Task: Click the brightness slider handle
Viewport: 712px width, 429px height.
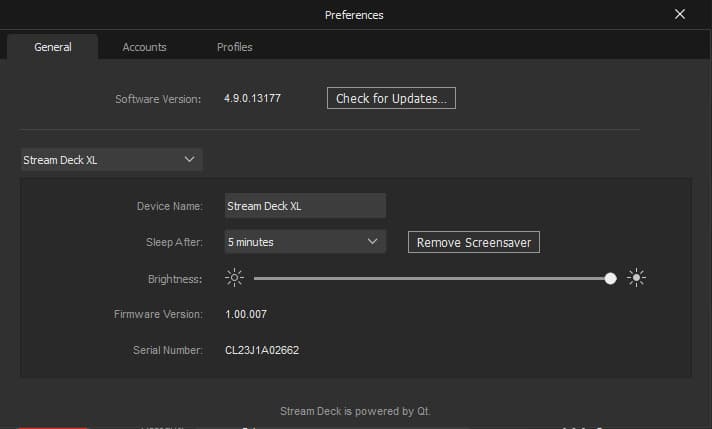Action: point(611,278)
